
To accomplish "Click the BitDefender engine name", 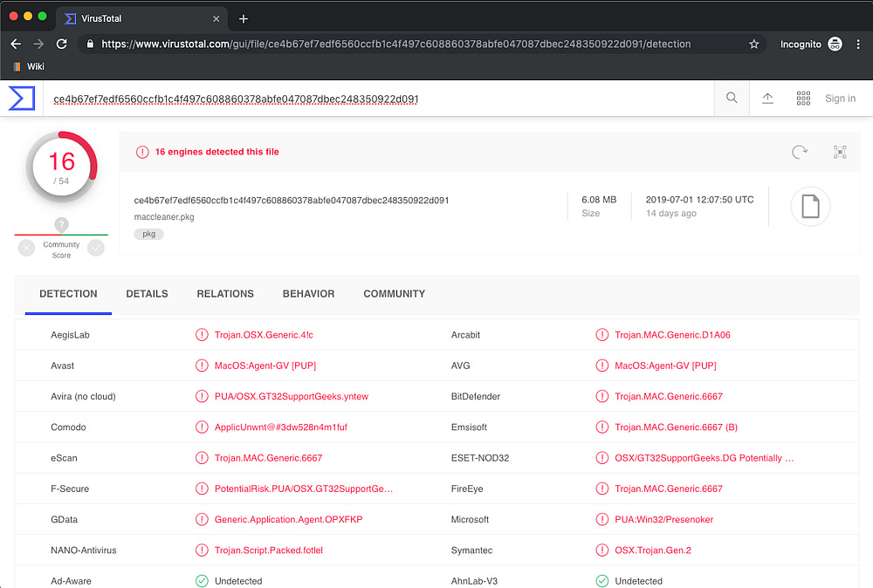I will click(476, 397).
